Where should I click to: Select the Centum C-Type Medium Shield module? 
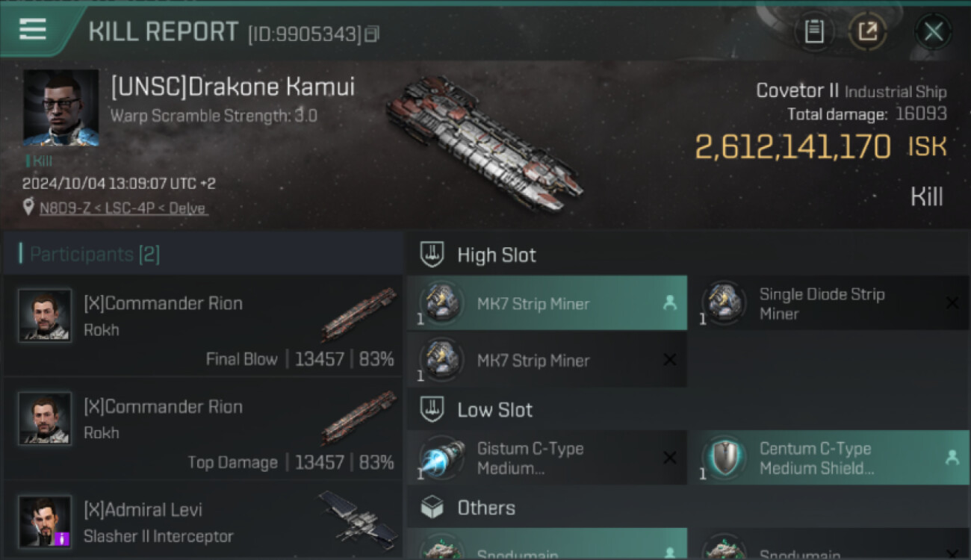click(828, 458)
